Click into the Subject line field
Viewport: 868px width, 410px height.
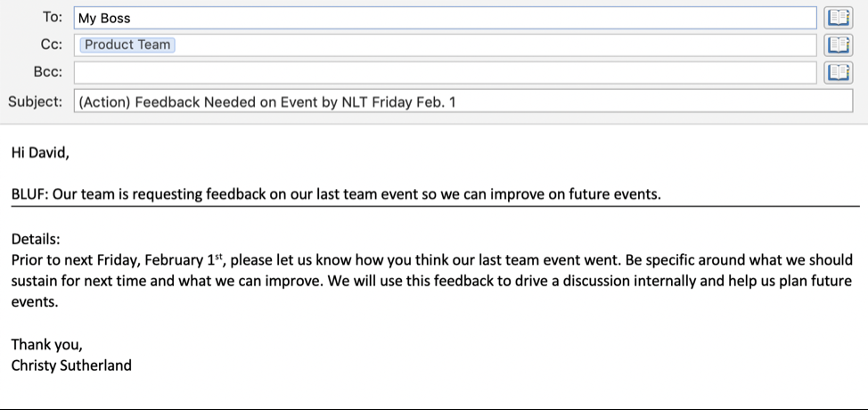click(x=463, y=102)
